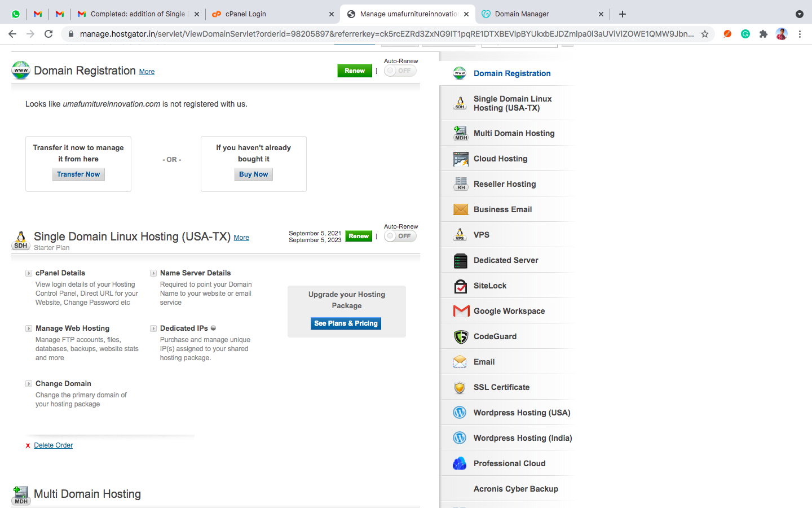Click the Email envelope icon in sidebar
812x508 pixels.
[460, 362]
